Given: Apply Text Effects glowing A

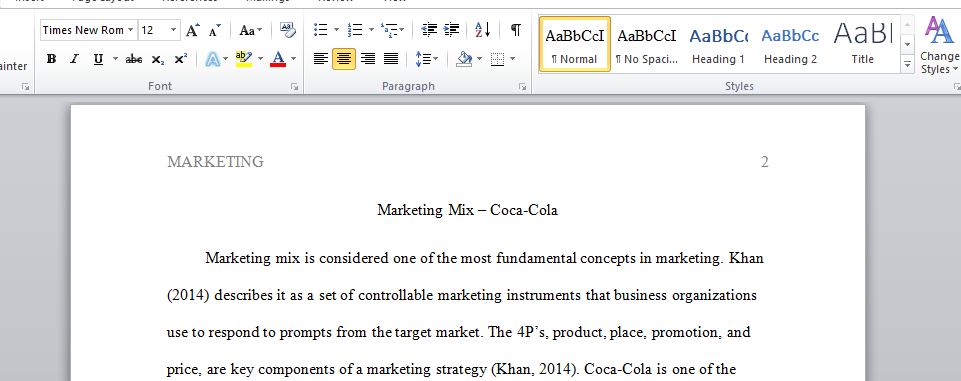Looking at the screenshot, I should [213, 59].
